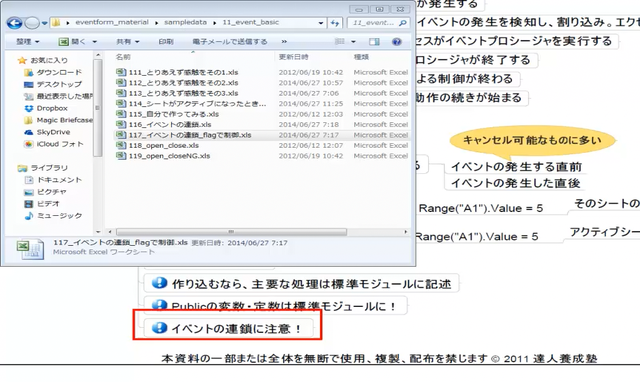This screenshot has width=640, height=382.
Task: Click the Explorer help question mark icon
Action: [x=396, y=42]
